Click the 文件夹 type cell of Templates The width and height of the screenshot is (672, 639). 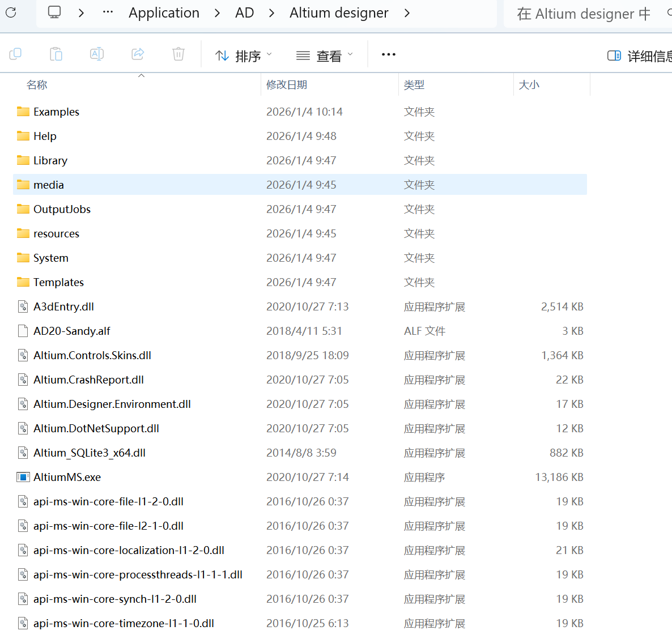pyautogui.click(x=419, y=283)
